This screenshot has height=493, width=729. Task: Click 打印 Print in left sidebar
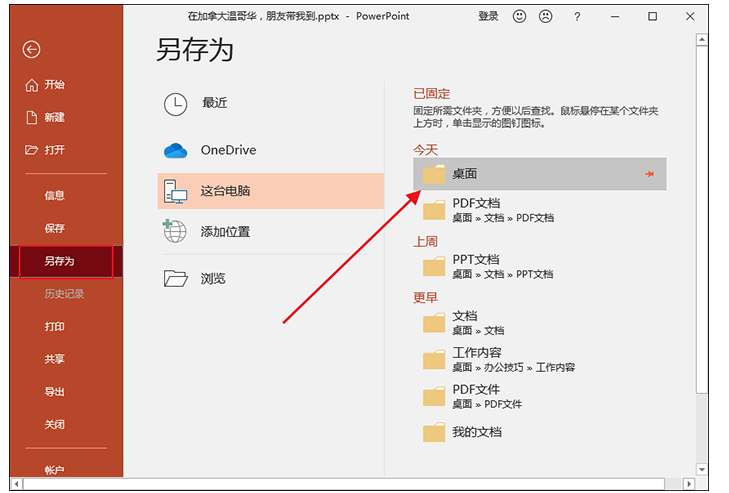point(55,327)
